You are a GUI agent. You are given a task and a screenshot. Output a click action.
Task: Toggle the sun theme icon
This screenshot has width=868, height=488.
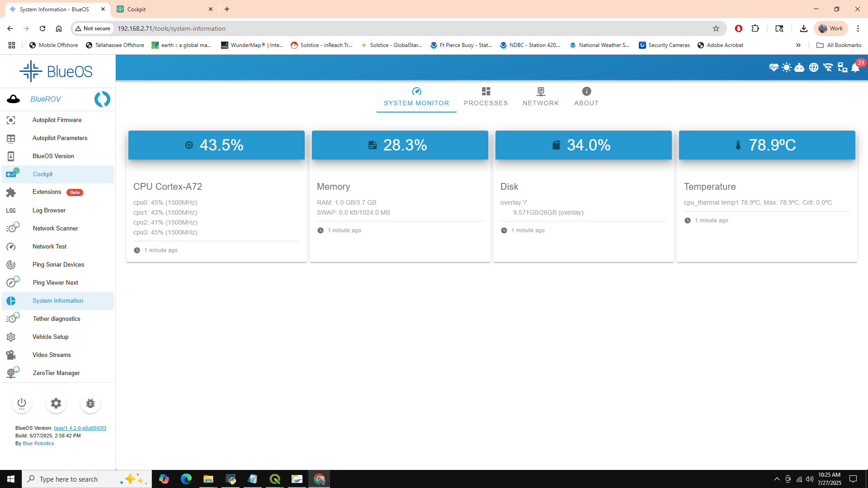[787, 68]
